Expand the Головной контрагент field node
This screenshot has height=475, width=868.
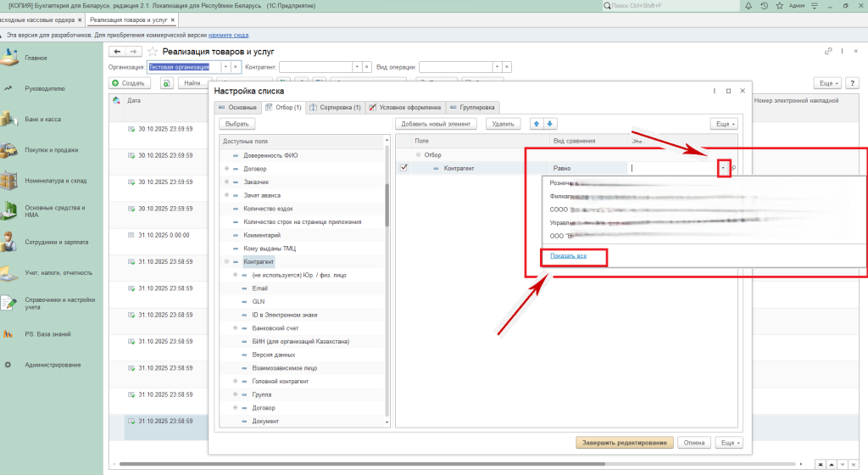pyautogui.click(x=236, y=382)
